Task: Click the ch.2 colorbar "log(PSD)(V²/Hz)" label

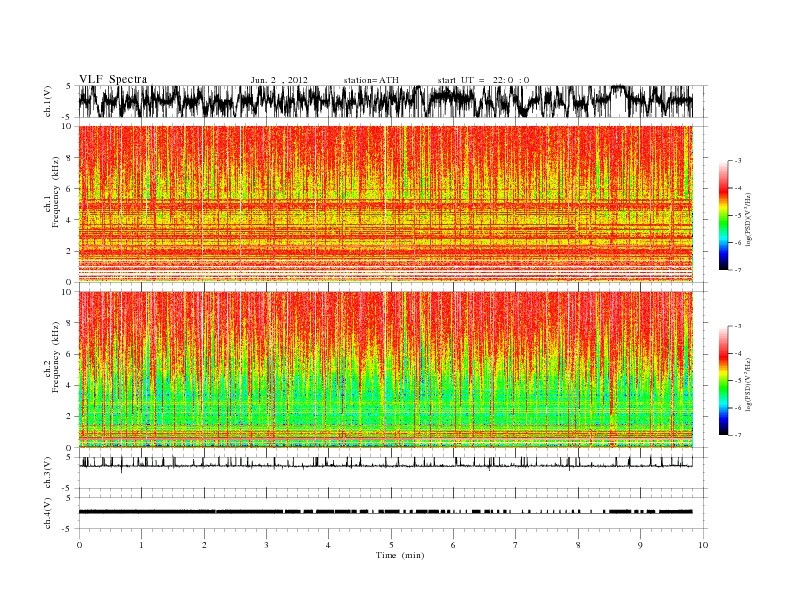Action: [749, 384]
